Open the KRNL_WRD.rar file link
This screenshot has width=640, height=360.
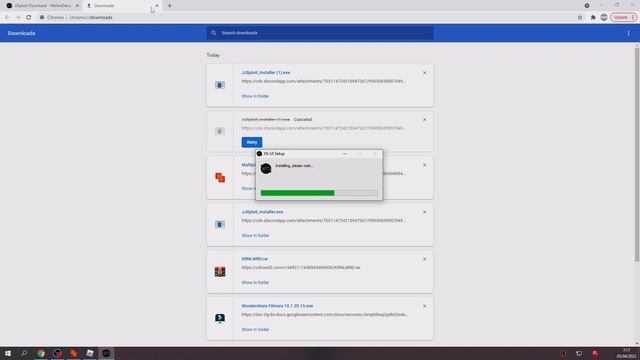pyautogui.click(x=255, y=259)
